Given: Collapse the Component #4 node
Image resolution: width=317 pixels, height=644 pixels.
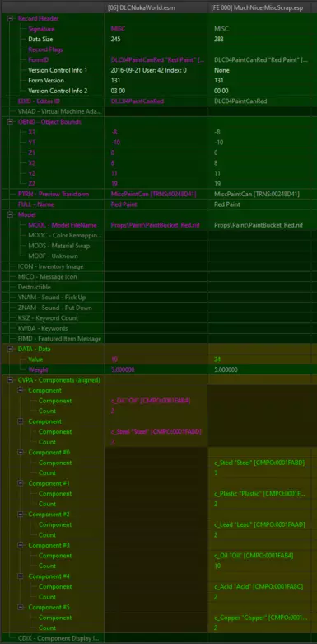Looking at the screenshot, I should tap(20, 576).
